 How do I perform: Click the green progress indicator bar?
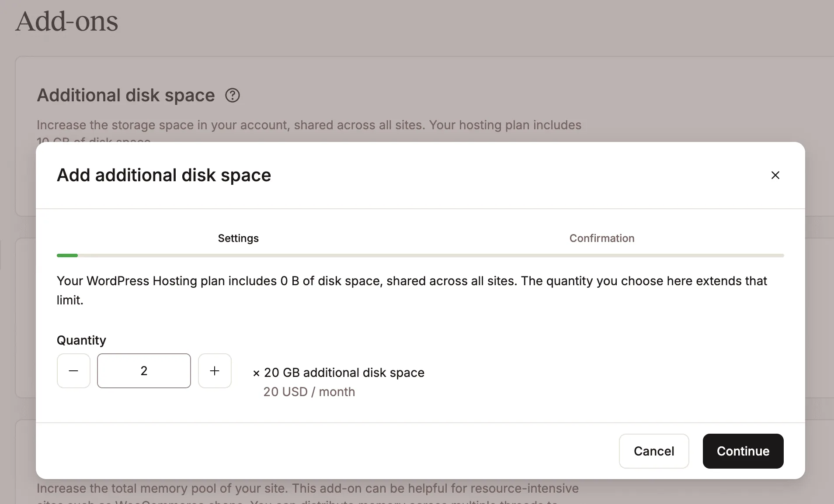point(67,255)
